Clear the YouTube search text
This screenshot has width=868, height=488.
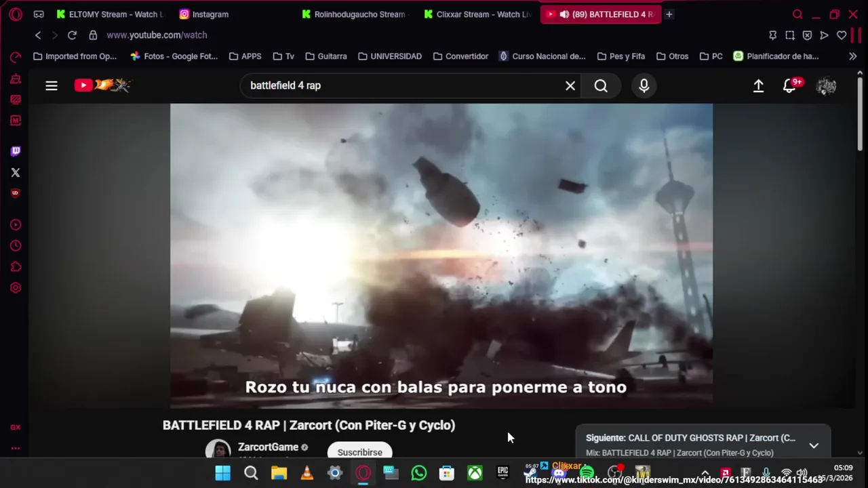coord(570,85)
